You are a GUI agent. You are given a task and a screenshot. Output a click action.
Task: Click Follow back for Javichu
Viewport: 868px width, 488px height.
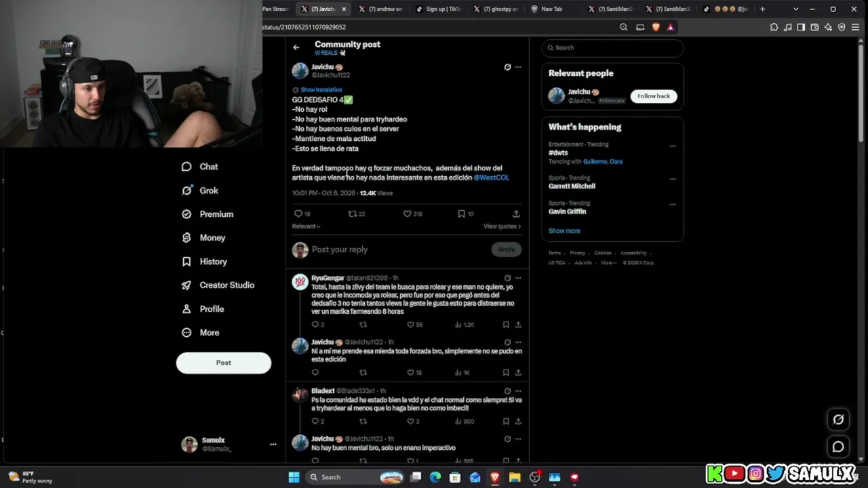654,96
